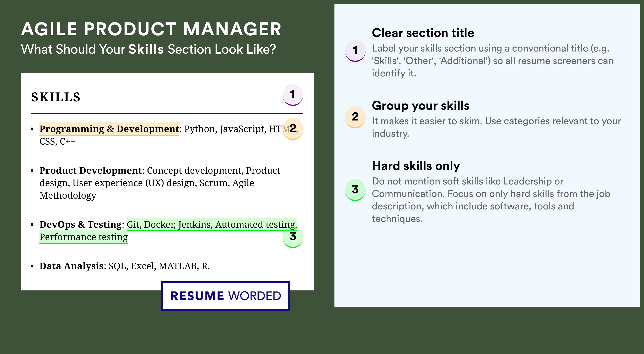
Task: Click the green number 3 badge on resume
Action: click(x=293, y=237)
